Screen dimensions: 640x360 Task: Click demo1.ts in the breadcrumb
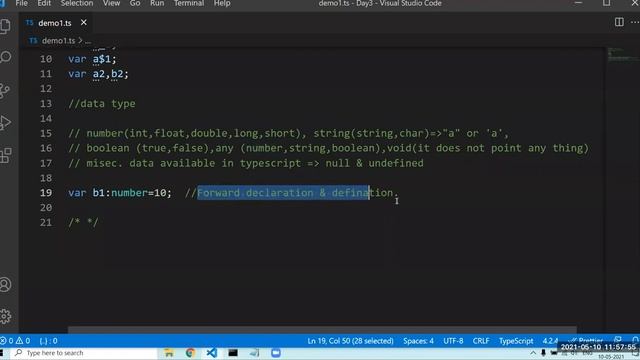58,40
